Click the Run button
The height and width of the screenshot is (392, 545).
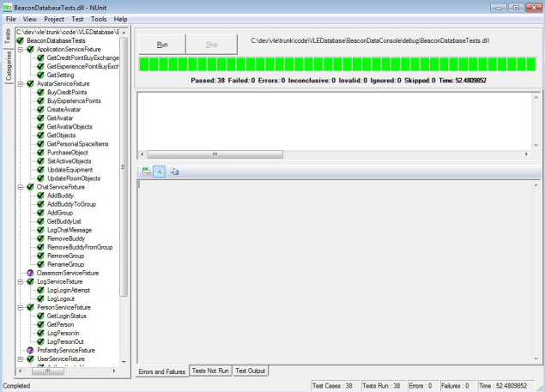click(162, 45)
